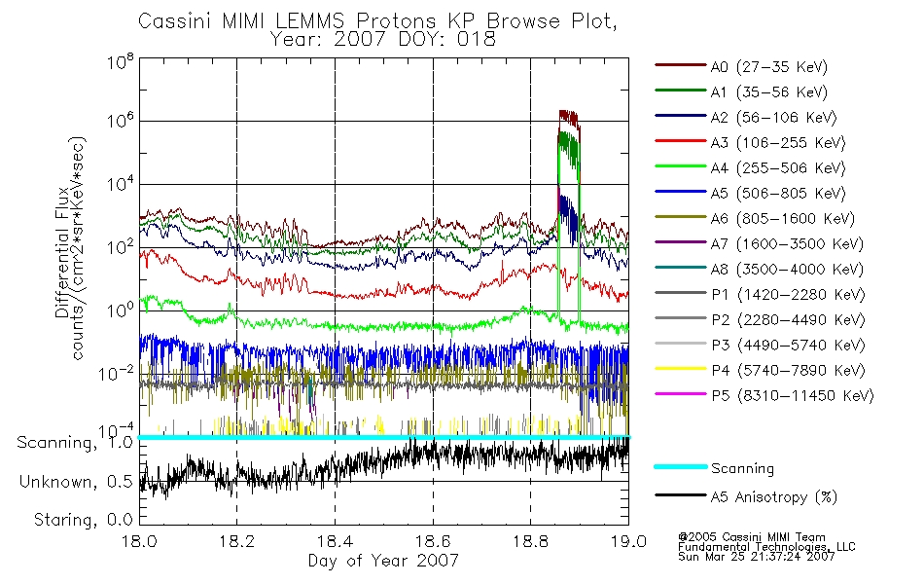Click the 18.8 x-axis tick label

531,541
